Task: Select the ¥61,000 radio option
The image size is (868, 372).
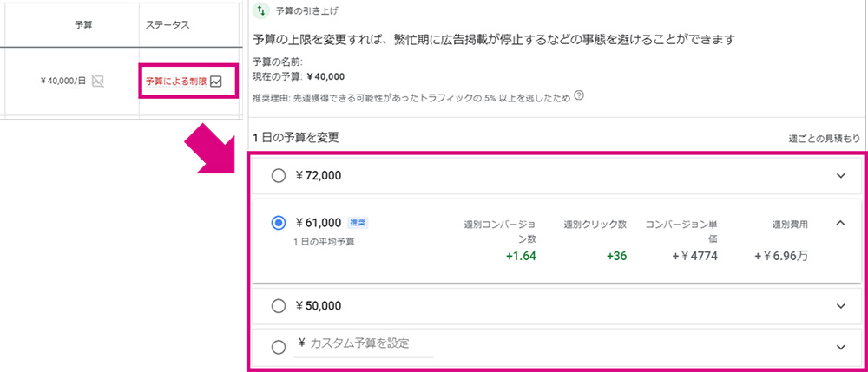Action: pyautogui.click(x=279, y=223)
